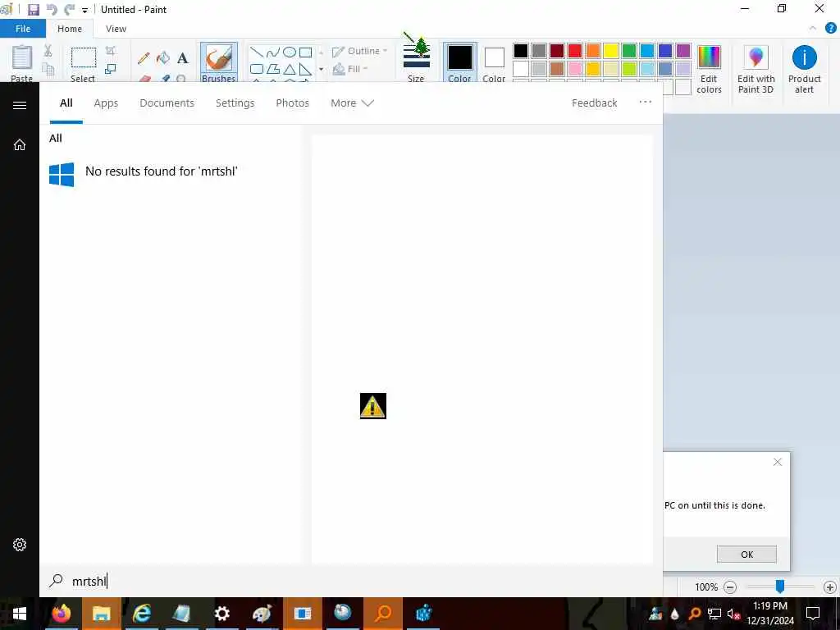Choose the Select rectangle tool
840x630 pixels.
click(x=84, y=58)
